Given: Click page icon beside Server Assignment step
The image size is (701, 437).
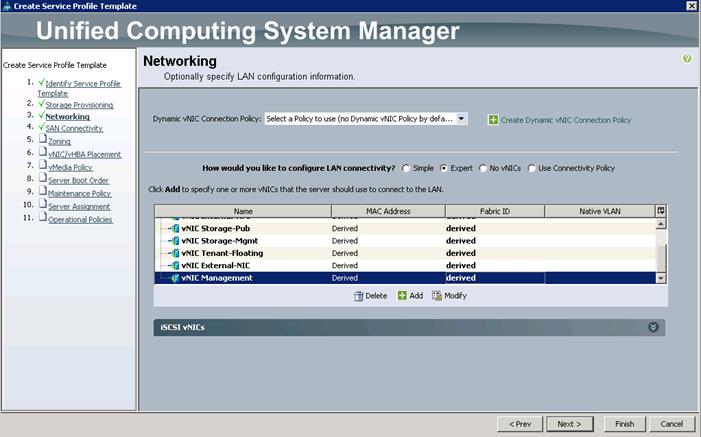Looking at the screenshot, I should point(42,204).
